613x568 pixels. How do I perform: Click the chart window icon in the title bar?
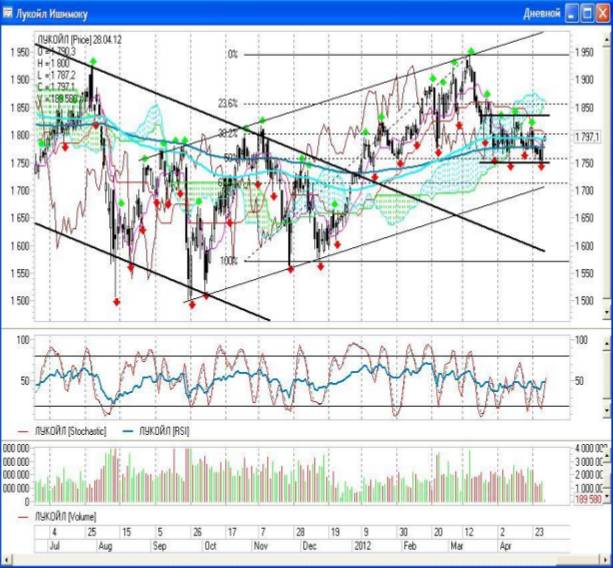7,14
